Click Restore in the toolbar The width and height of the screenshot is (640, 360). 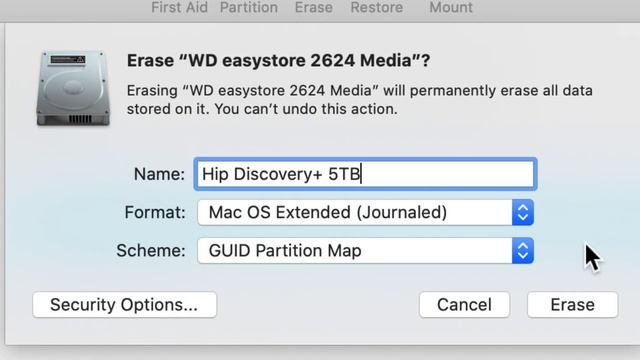point(377,7)
